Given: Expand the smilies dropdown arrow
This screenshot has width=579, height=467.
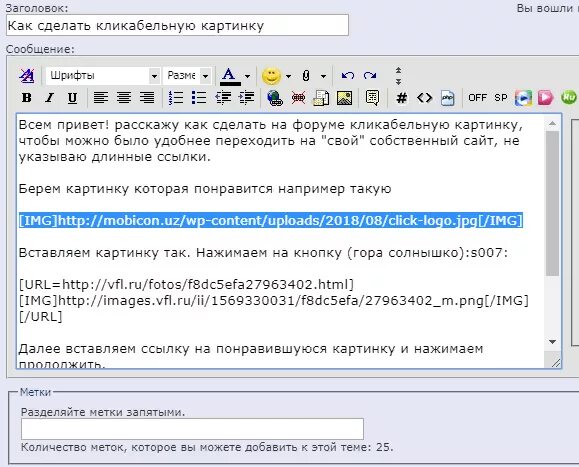Looking at the screenshot, I should tap(288, 76).
